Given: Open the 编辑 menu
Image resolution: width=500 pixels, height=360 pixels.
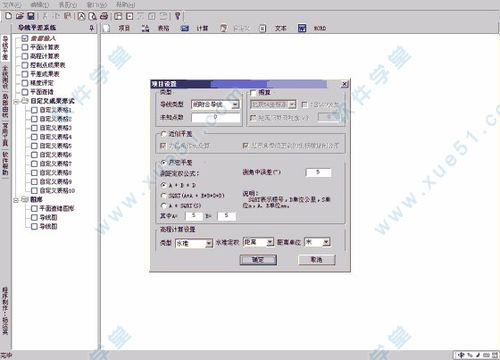Looking at the screenshot, I should [x=40, y=5].
